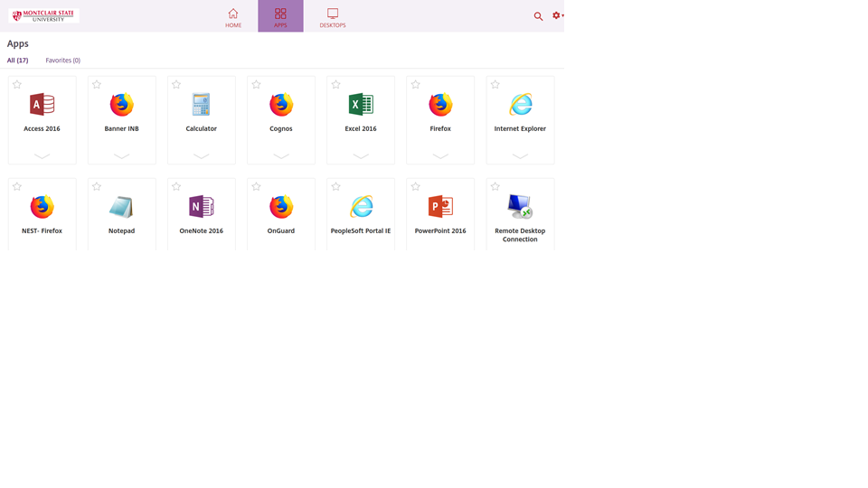Select the All (17) apps filter
868x488 pixels.
17,61
